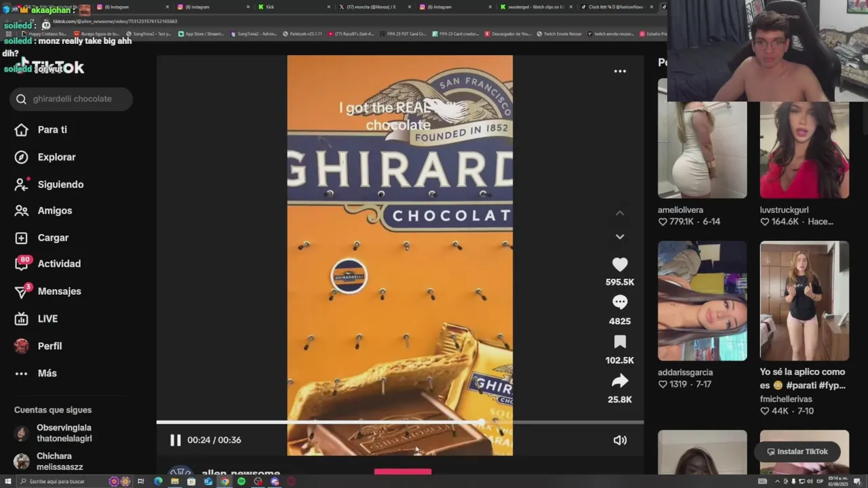Open the addarissgarcia video thumbnail
This screenshot has width=868, height=488.
(x=702, y=301)
